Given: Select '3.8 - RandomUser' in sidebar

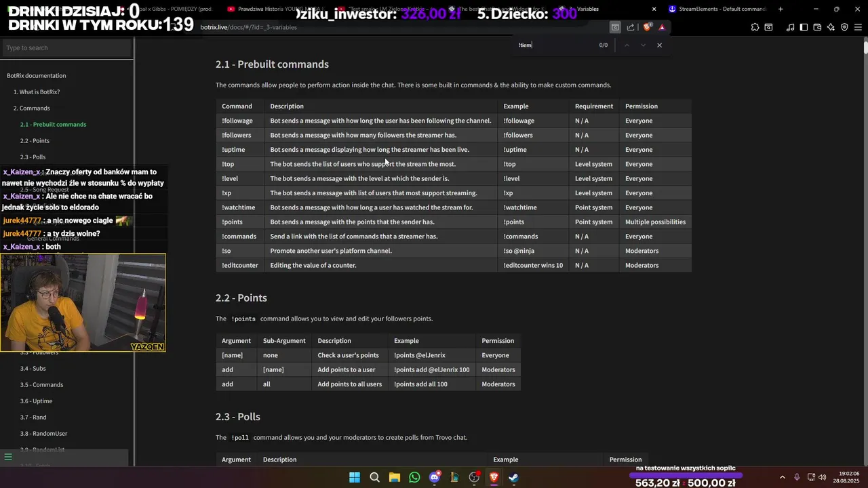Looking at the screenshot, I should (43, 433).
